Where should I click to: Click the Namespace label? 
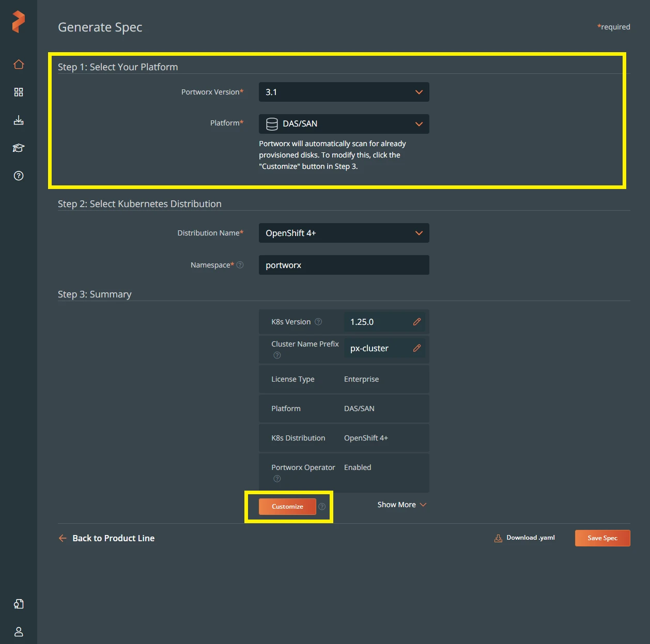pos(212,265)
